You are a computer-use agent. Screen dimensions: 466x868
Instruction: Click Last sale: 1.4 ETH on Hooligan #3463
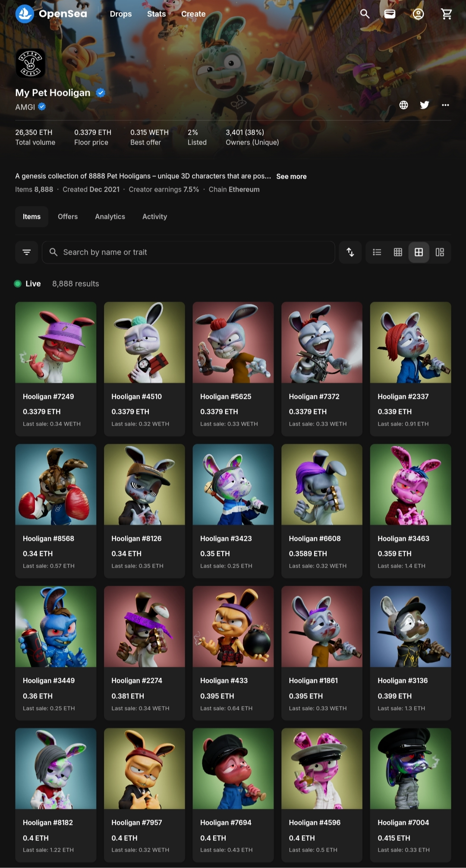(401, 566)
